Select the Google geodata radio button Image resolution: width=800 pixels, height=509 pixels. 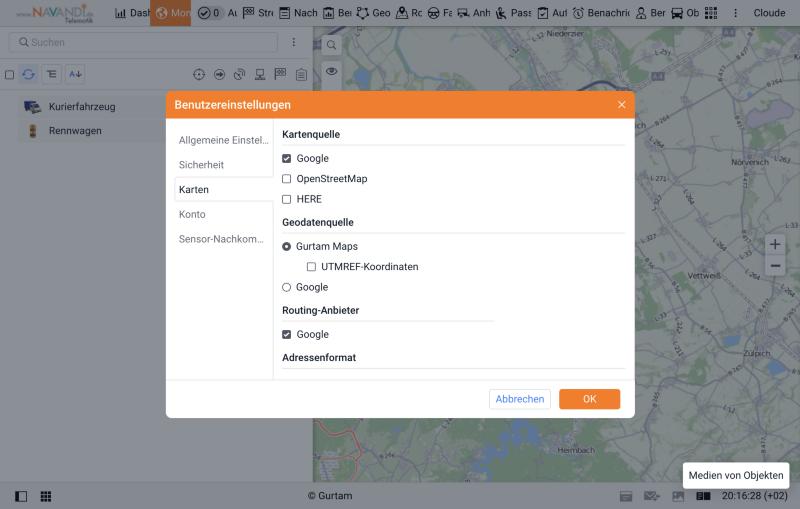point(287,288)
